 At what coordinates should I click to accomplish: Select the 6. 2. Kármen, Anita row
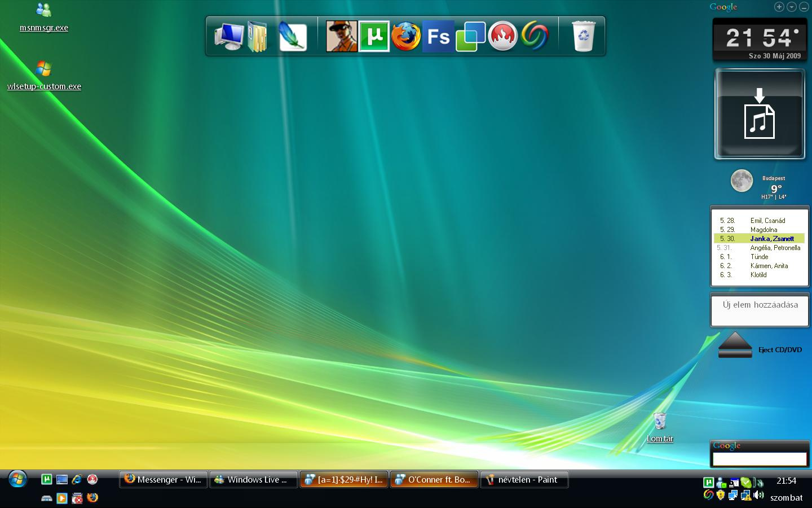(759, 266)
